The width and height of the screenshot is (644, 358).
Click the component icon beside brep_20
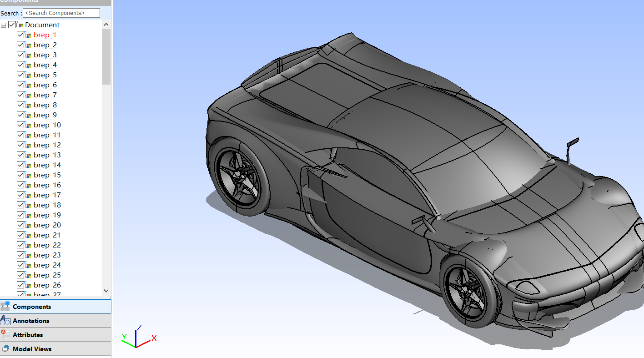pyautogui.click(x=28, y=225)
